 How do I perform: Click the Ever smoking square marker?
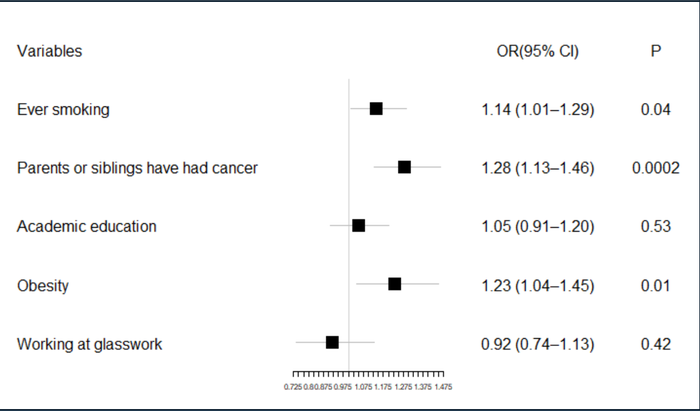click(x=376, y=108)
